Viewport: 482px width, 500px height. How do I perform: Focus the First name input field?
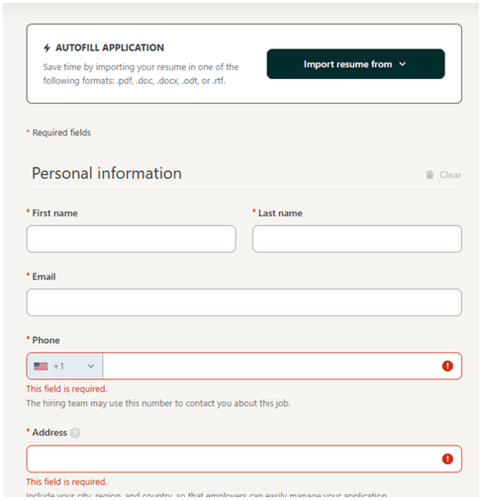click(131, 239)
